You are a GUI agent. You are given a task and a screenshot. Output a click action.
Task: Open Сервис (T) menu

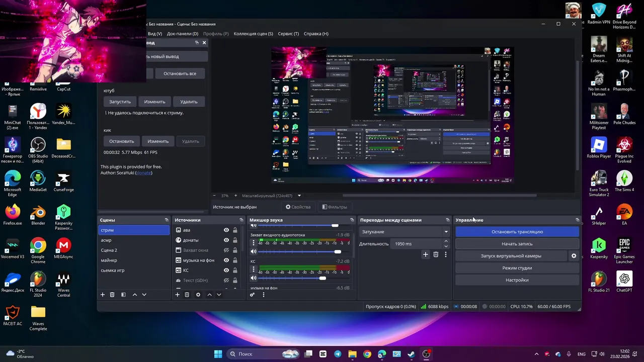coord(288,34)
